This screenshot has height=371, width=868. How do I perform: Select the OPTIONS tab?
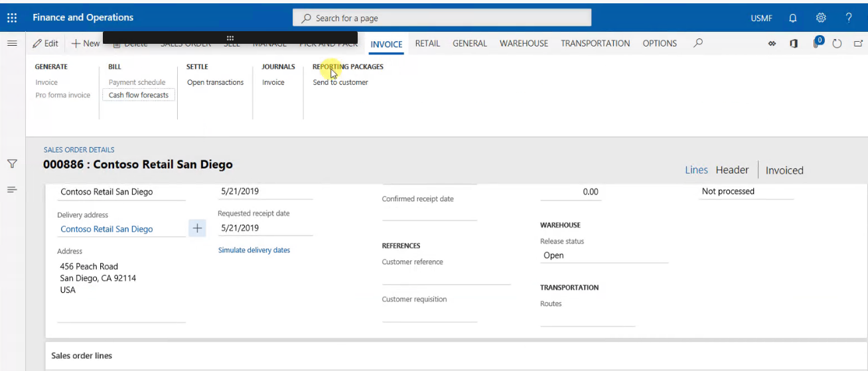660,43
